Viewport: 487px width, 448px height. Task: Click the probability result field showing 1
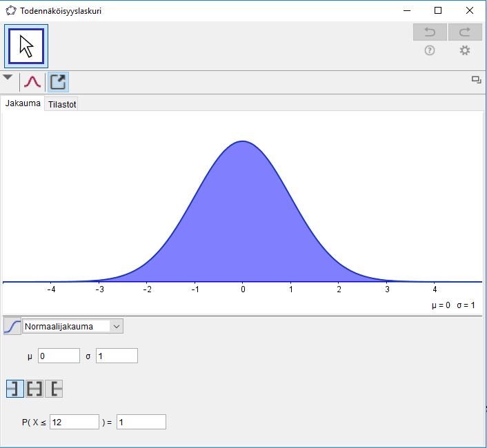tap(141, 422)
